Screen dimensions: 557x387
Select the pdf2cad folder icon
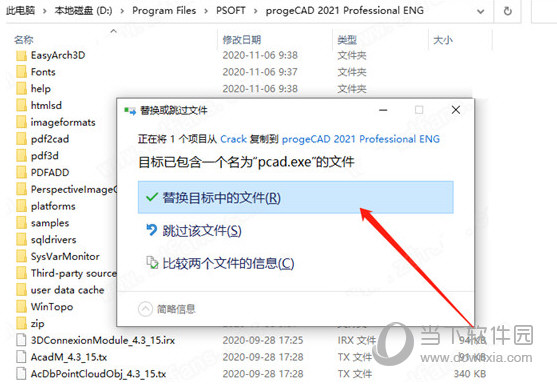click(21, 139)
